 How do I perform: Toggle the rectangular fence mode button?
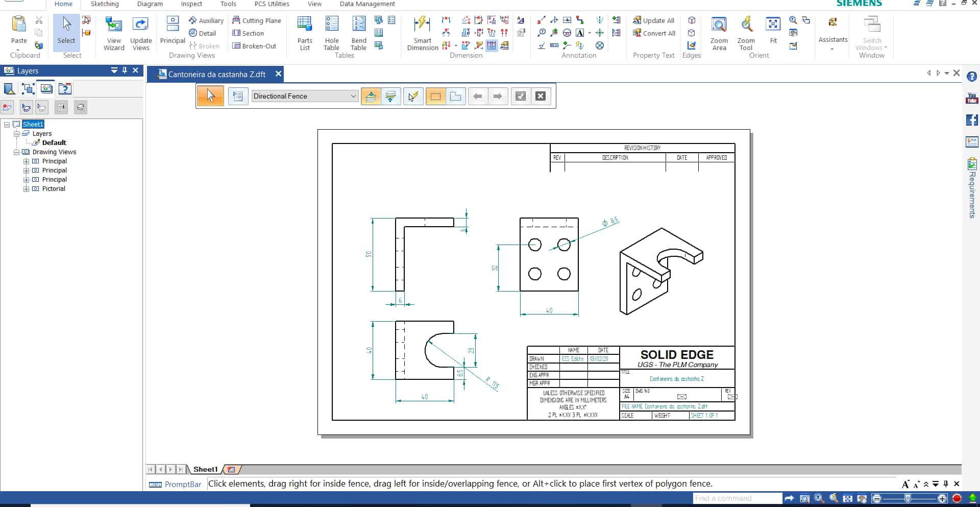click(x=435, y=96)
